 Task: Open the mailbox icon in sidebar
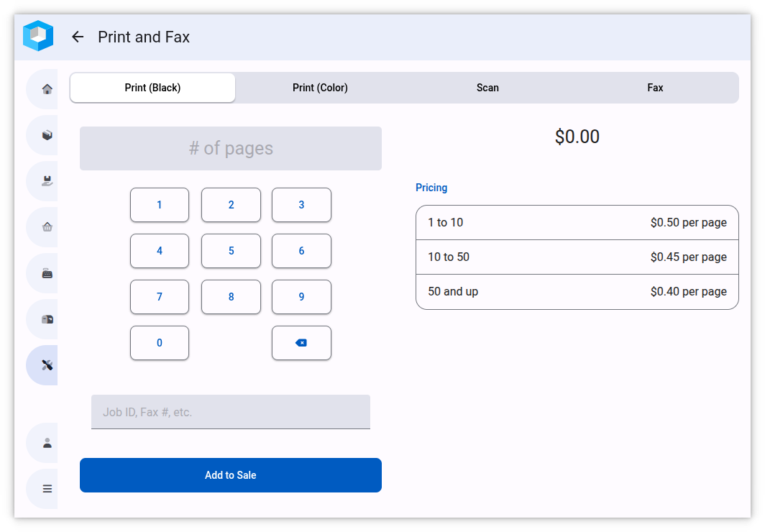(x=47, y=319)
